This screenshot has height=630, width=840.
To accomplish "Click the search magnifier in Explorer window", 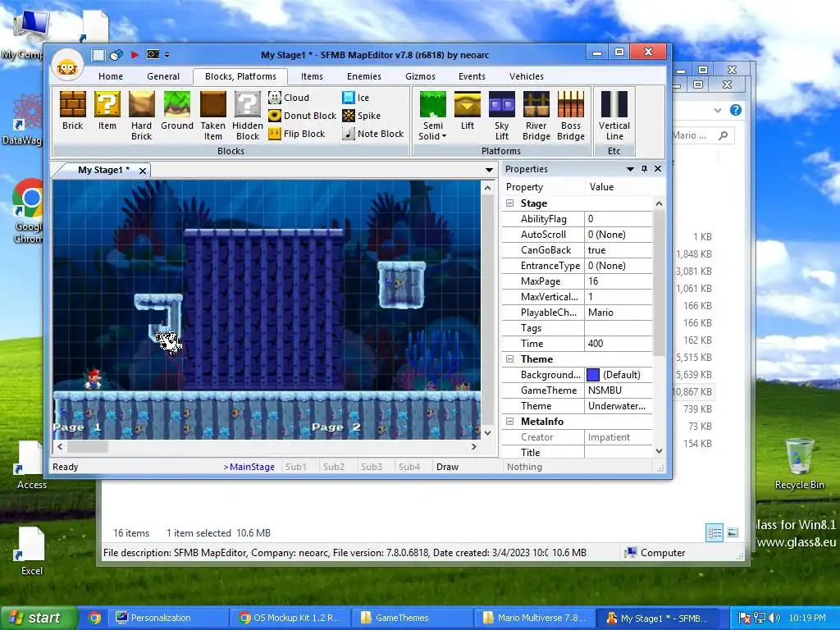I will pos(724,135).
